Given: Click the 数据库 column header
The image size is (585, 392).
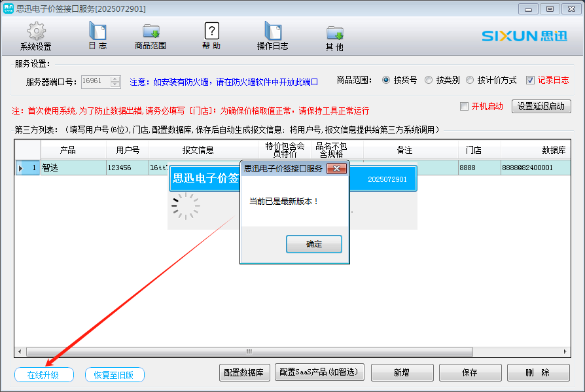Looking at the screenshot, I should click(536, 150).
